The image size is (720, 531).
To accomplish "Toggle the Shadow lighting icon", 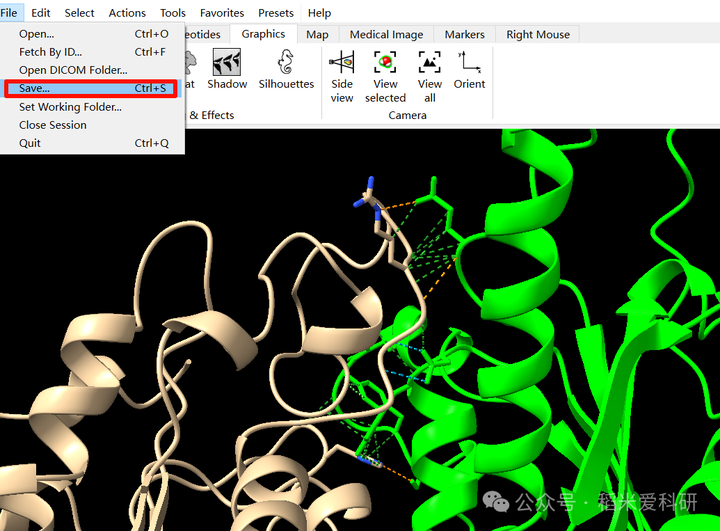I will pyautogui.click(x=227, y=63).
